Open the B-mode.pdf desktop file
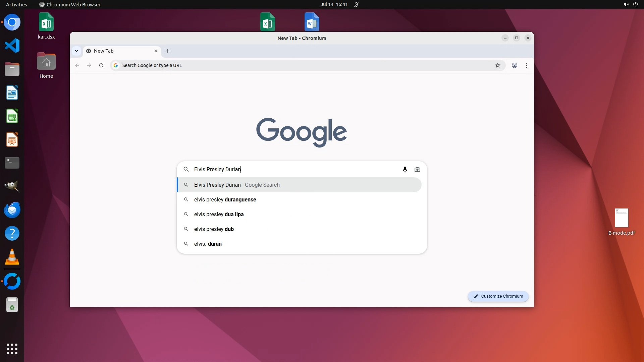644x362 pixels. click(622, 221)
